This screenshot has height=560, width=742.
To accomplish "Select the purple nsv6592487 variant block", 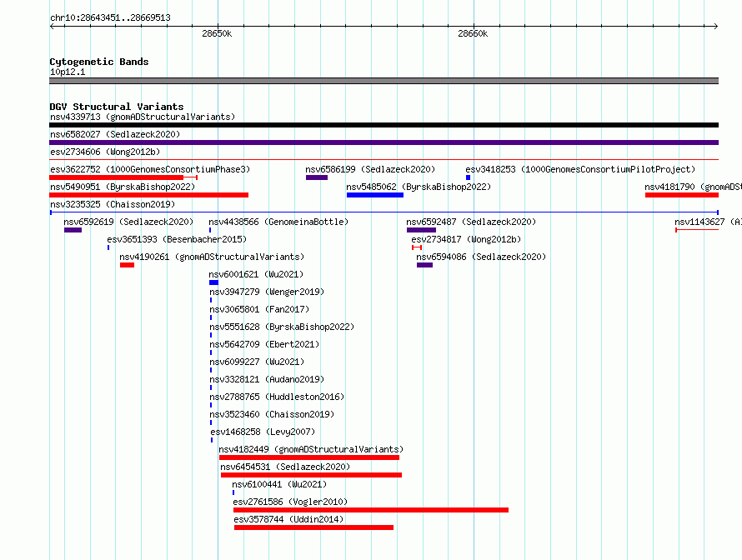I will (421, 230).
